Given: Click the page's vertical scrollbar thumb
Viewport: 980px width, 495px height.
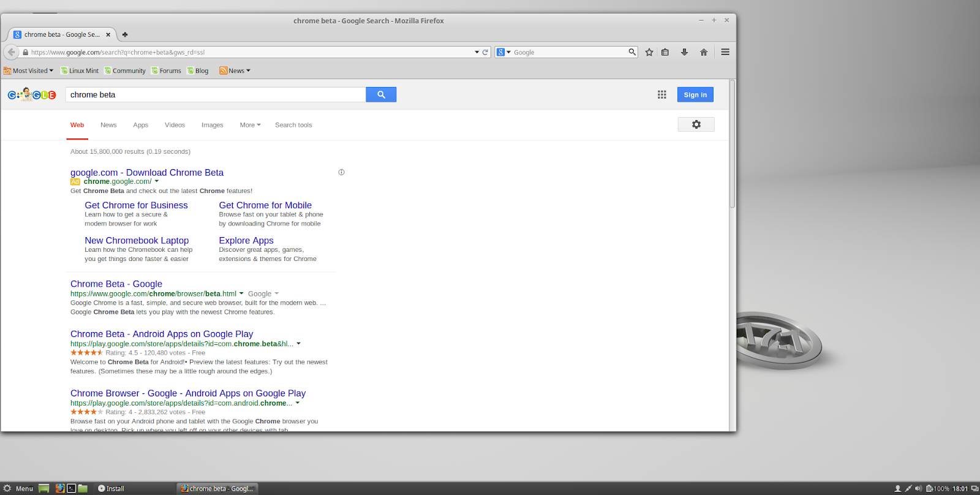Looking at the screenshot, I should coord(732,144).
